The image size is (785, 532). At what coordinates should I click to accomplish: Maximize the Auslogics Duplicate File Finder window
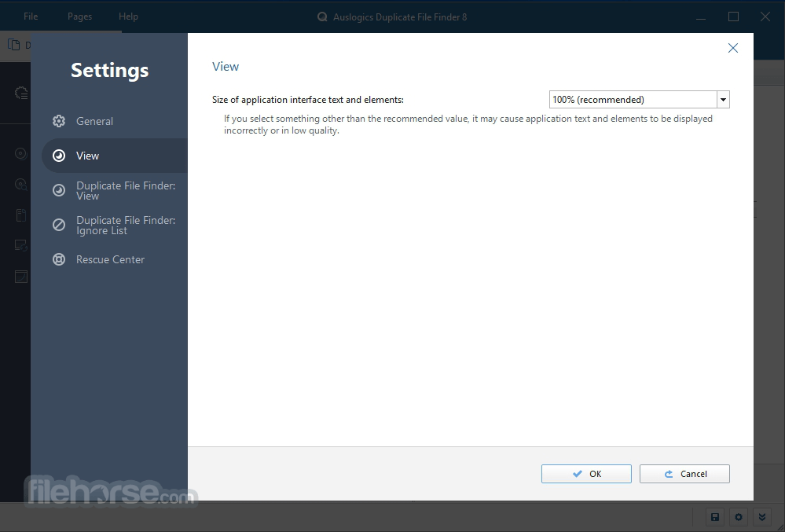pos(733,17)
